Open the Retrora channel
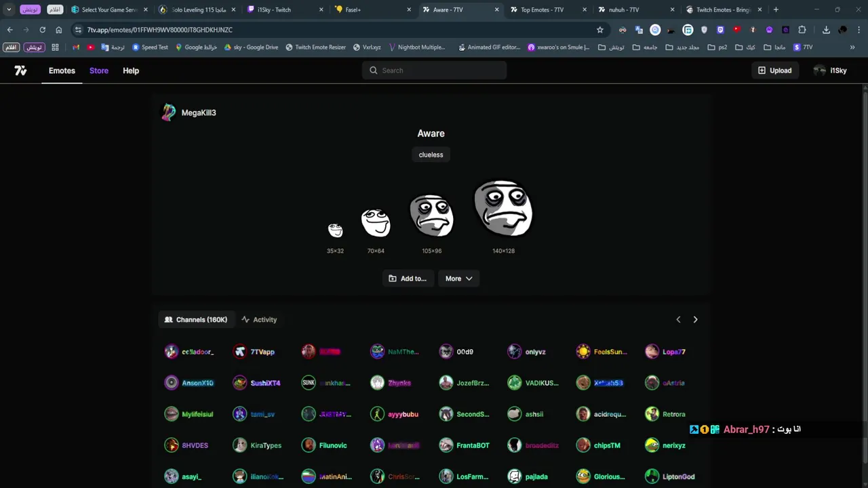Screen dimensions: 868x488 pos(666,414)
